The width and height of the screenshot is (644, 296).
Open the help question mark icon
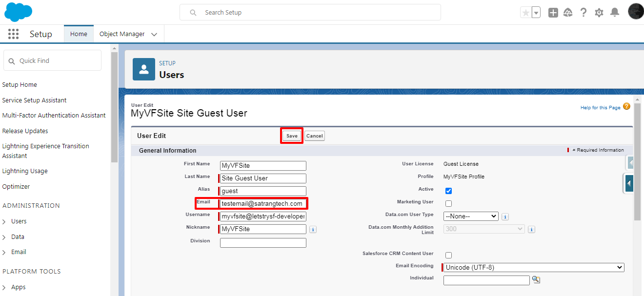(584, 13)
